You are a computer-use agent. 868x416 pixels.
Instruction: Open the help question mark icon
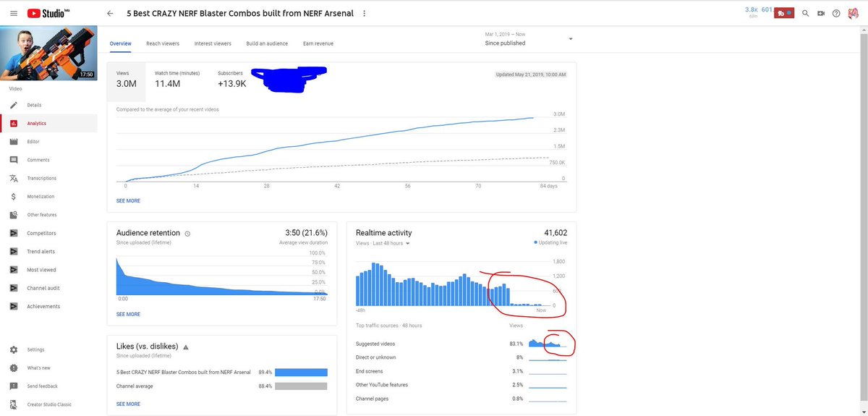836,13
